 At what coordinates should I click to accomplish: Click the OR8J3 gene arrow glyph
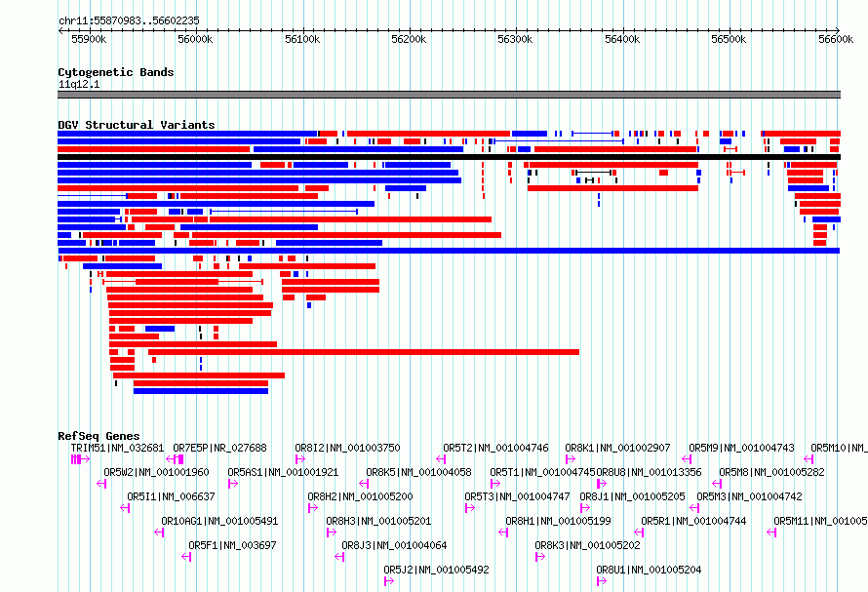pyautogui.click(x=340, y=557)
